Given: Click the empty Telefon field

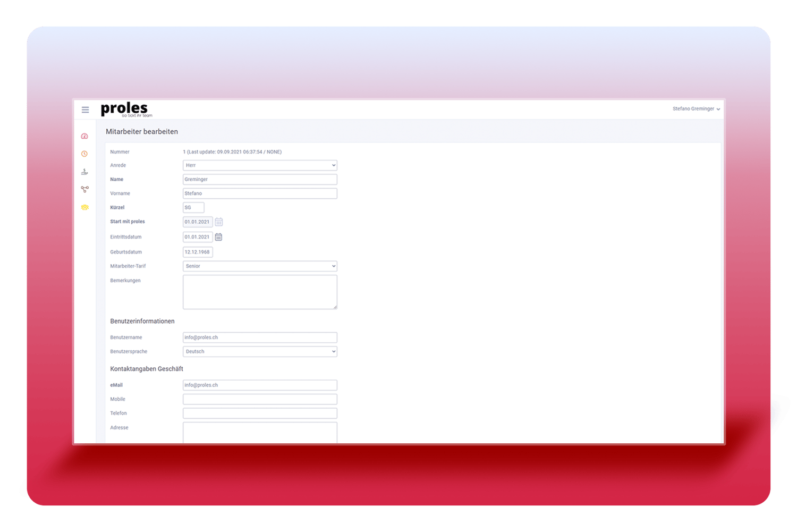Looking at the screenshot, I should tap(260, 413).
